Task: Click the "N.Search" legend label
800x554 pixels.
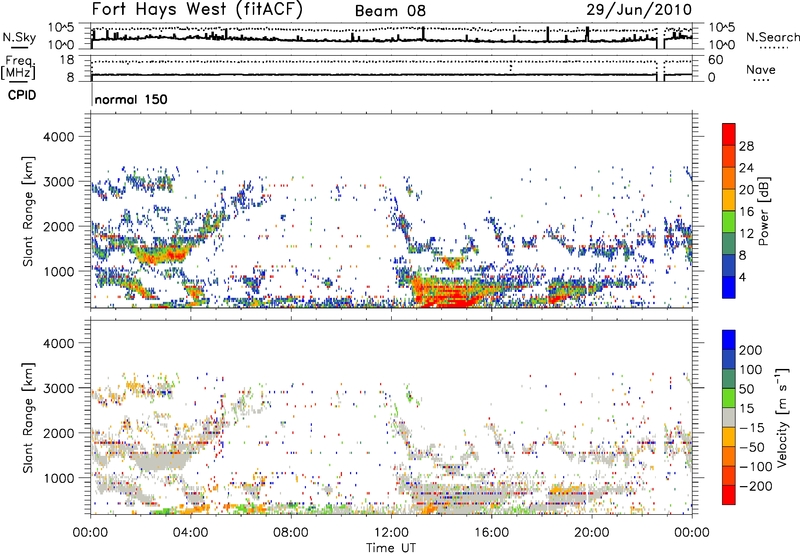Action: (x=773, y=37)
